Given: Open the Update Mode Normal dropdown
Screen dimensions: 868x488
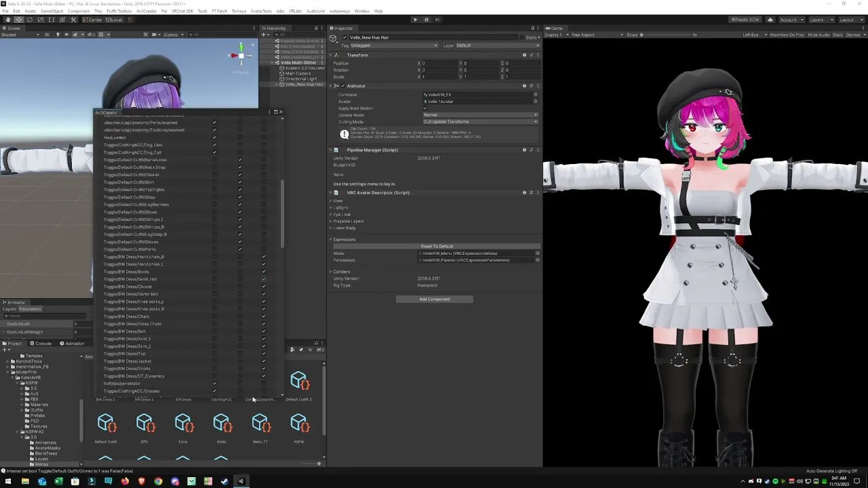Looking at the screenshot, I should pyautogui.click(x=480, y=115).
